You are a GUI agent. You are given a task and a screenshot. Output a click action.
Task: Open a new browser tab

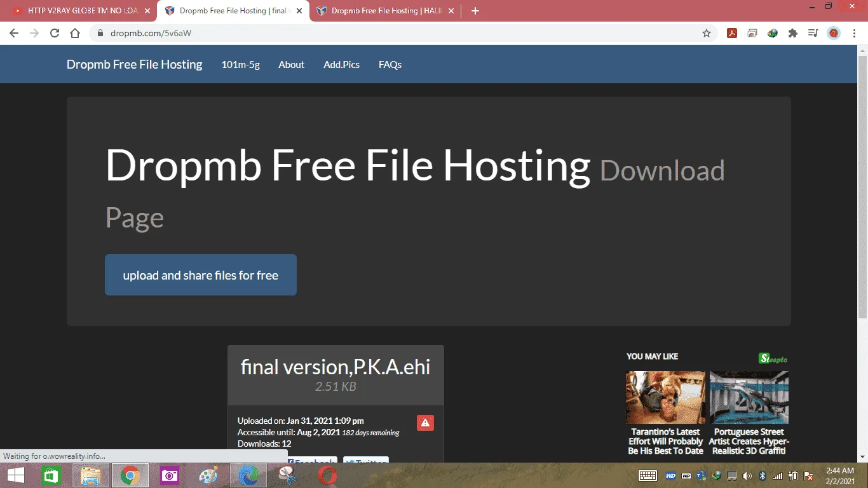click(475, 11)
